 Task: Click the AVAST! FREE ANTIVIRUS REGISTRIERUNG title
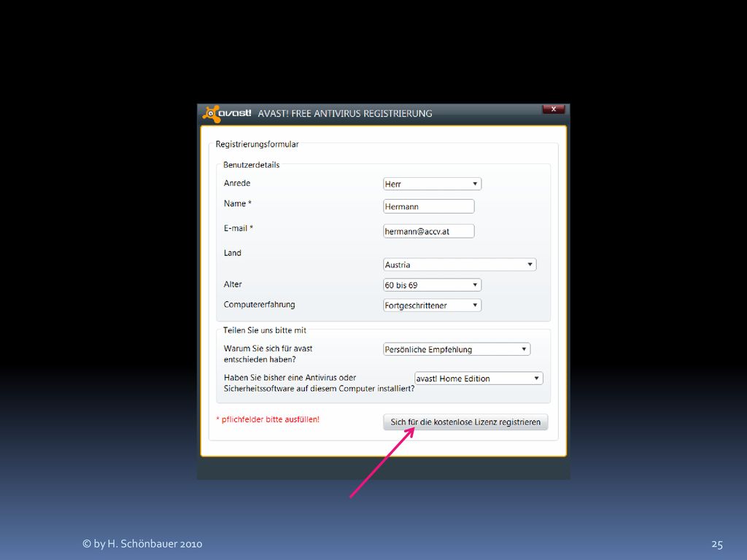point(345,114)
